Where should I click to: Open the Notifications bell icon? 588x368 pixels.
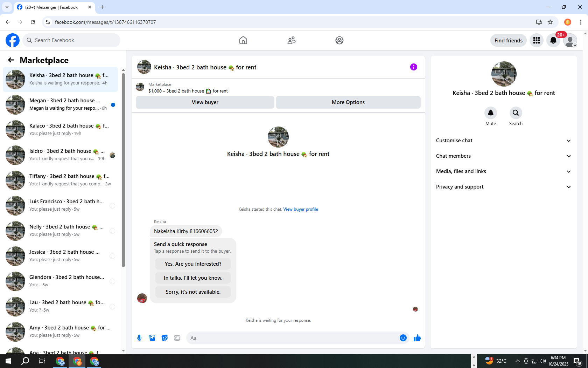553,40
